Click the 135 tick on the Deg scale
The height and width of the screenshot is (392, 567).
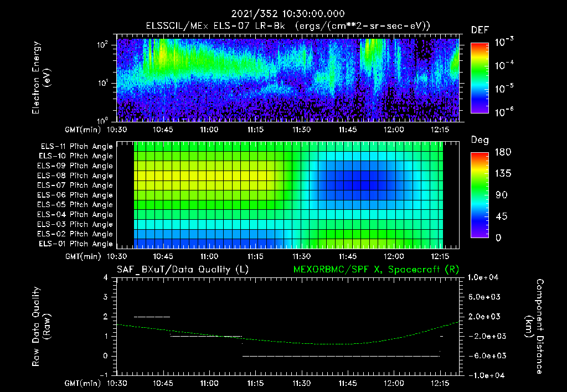pyautogui.click(x=503, y=174)
